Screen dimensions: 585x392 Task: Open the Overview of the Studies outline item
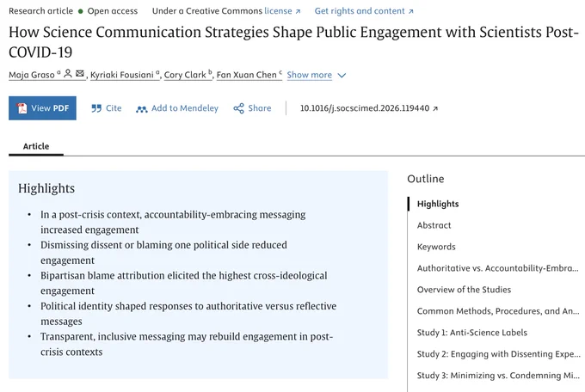coord(464,290)
